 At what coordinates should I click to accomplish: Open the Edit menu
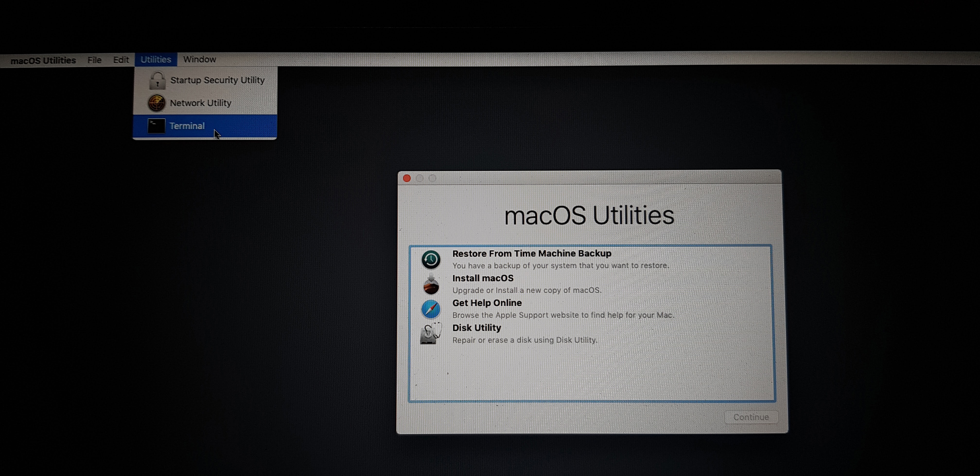tap(121, 60)
